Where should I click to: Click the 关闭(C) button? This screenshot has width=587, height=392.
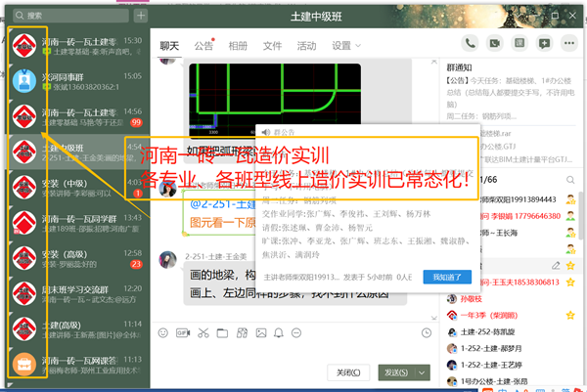click(348, 372)
